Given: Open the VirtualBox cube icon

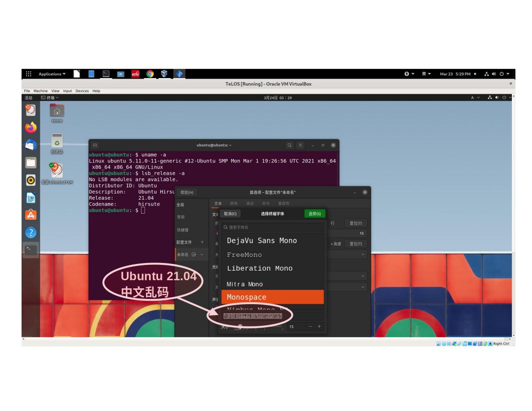Looking at the screenshot, I should 164,74.
